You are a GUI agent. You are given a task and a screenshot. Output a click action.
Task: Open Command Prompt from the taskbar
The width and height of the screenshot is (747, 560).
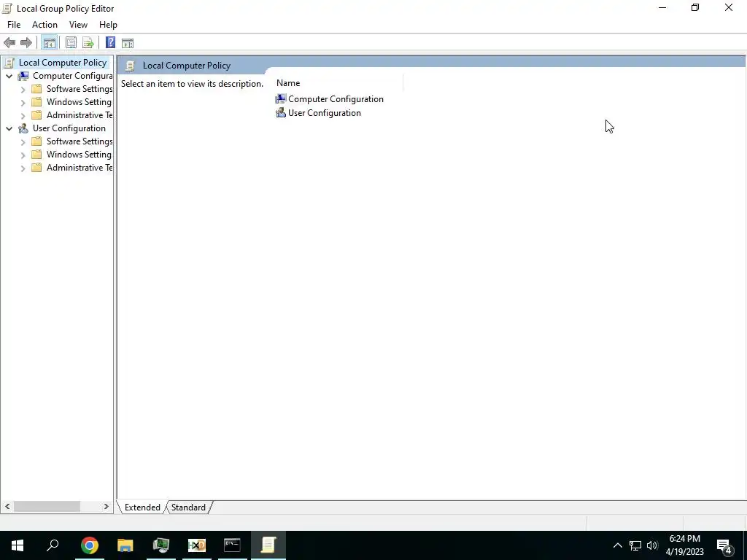pyautogui.click(x=233, y=545)
